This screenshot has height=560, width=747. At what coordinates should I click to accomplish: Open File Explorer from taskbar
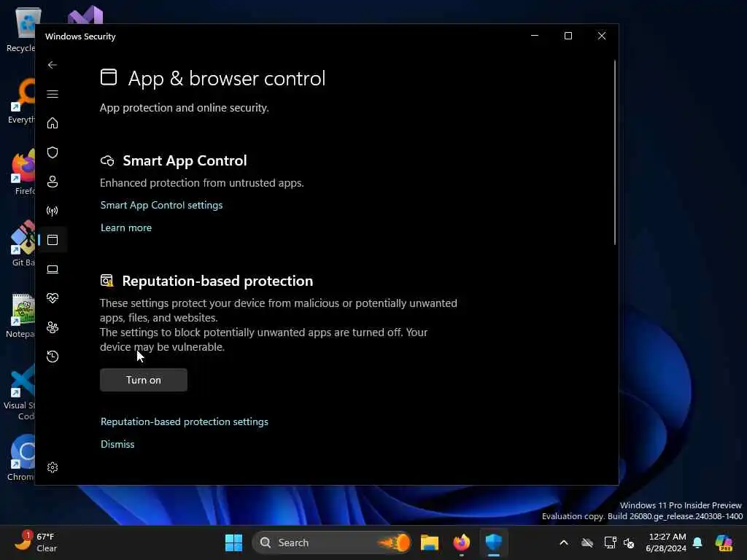click(429, 542)
